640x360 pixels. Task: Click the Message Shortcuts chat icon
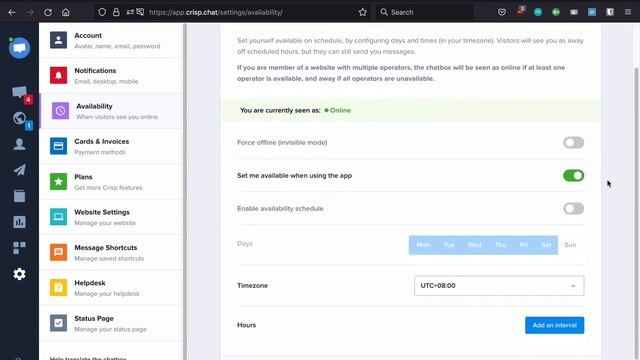[x=58, y=252]
